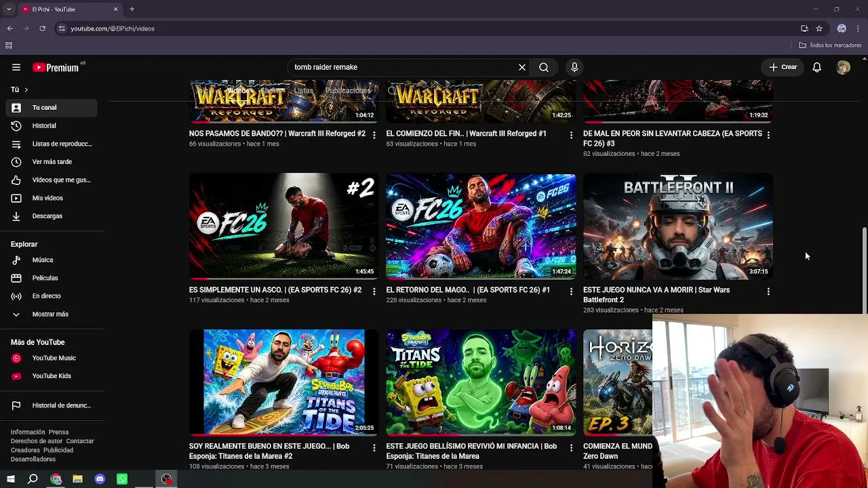Open video title EL RETORNO DEL MAGO
Viewport: 868px width, 488px height.
(x=468, y=290)
